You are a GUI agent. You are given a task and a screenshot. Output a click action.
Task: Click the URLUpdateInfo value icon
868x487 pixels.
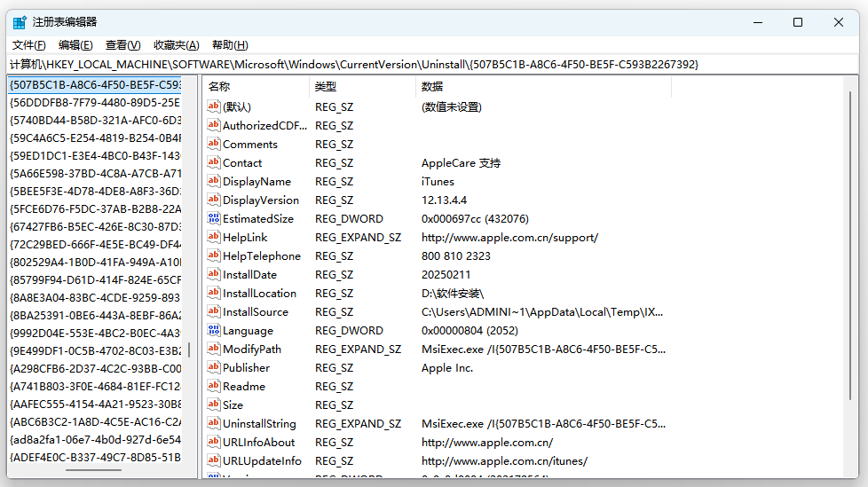pos(214,460)
